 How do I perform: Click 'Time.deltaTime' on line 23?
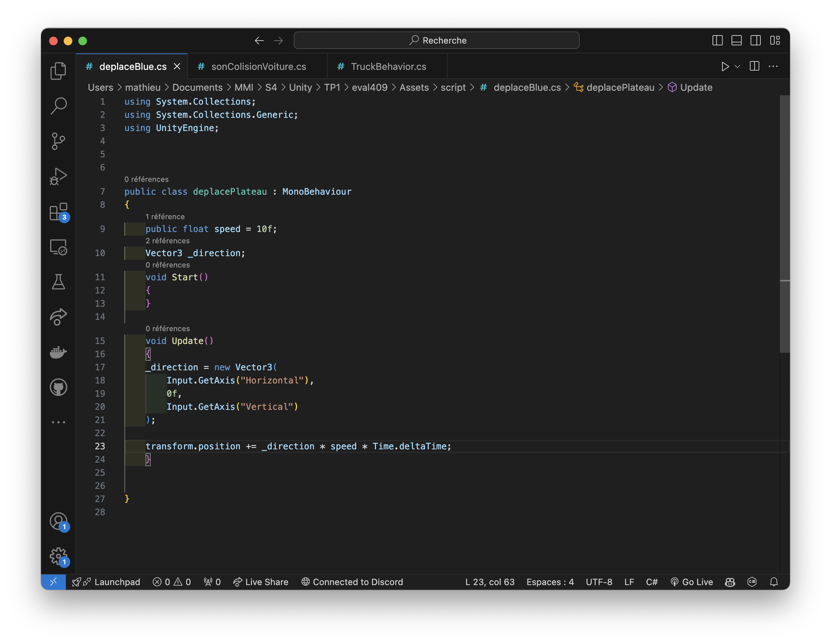tap(409, 446)
